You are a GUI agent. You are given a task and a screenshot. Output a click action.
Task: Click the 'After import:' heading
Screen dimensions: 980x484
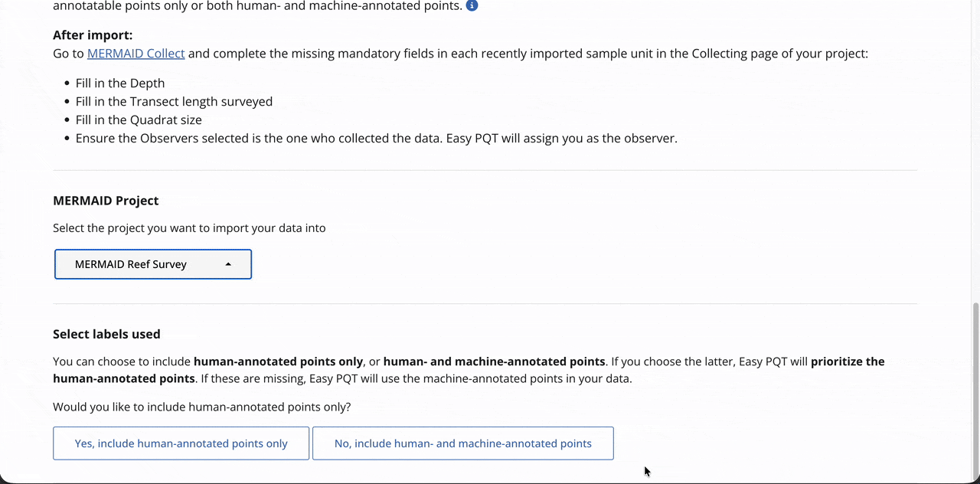tap(93, 35)
